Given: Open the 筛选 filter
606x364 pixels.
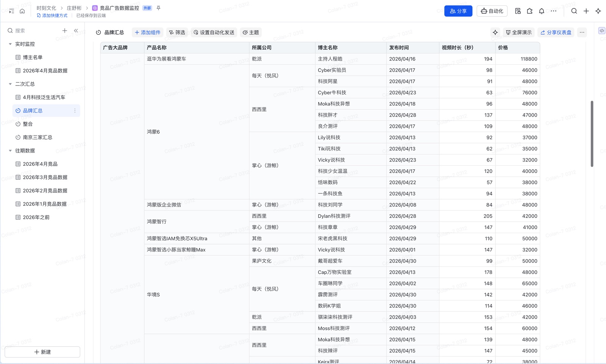Looking at the screenshot, I should [177, 33].
